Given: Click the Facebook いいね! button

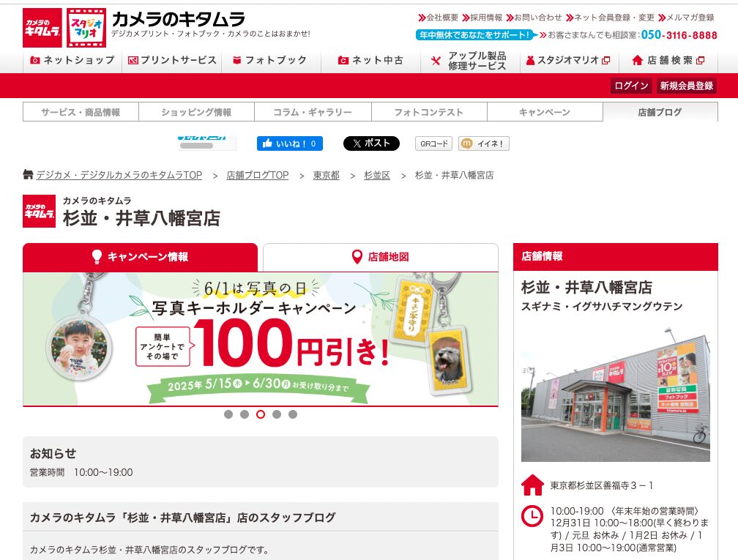Looking at the screenshot, I should [x=289, y=143].
